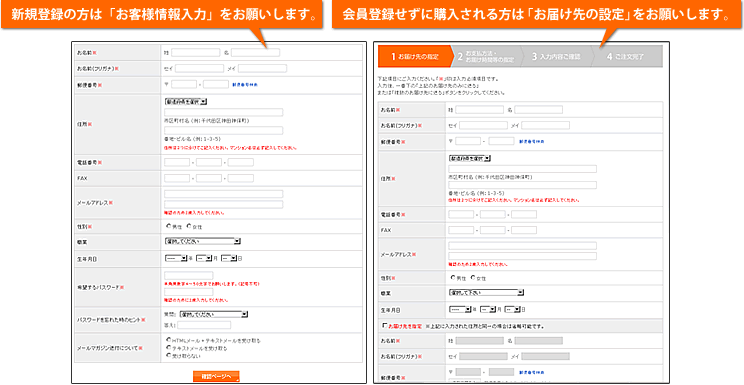
Task: Click the desired password field
Action: [x=188, y=275]
